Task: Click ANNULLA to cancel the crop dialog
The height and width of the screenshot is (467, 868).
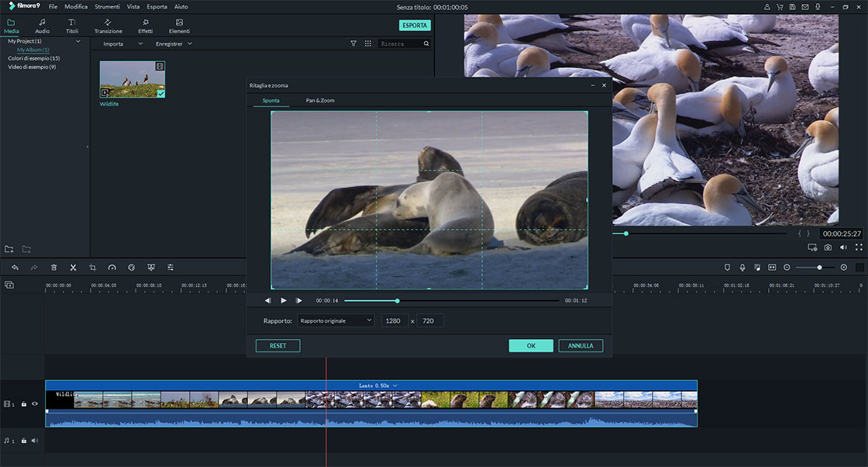Action: pos(580,346)
